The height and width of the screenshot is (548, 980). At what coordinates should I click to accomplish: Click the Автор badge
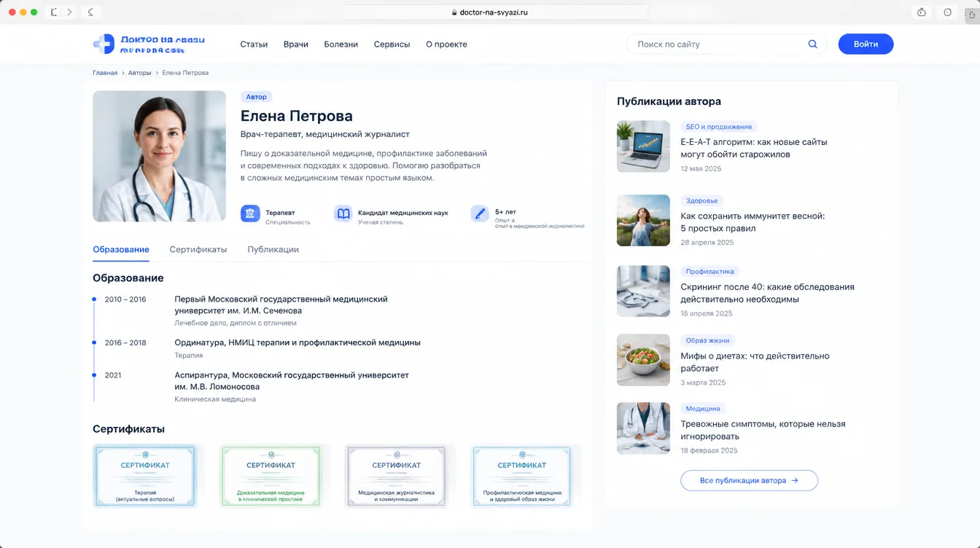click(x=257, y=97)
